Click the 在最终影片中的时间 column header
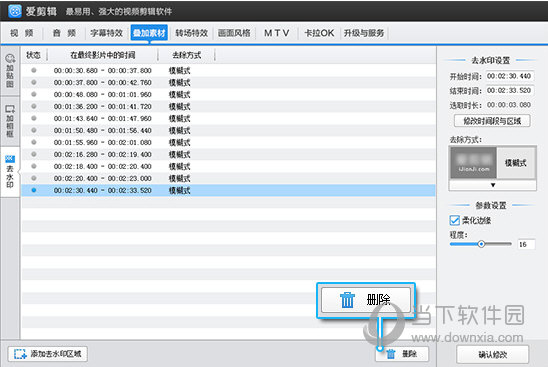This screenshot has height=367, width=548. pyautogui.click(x=102, y=55)
